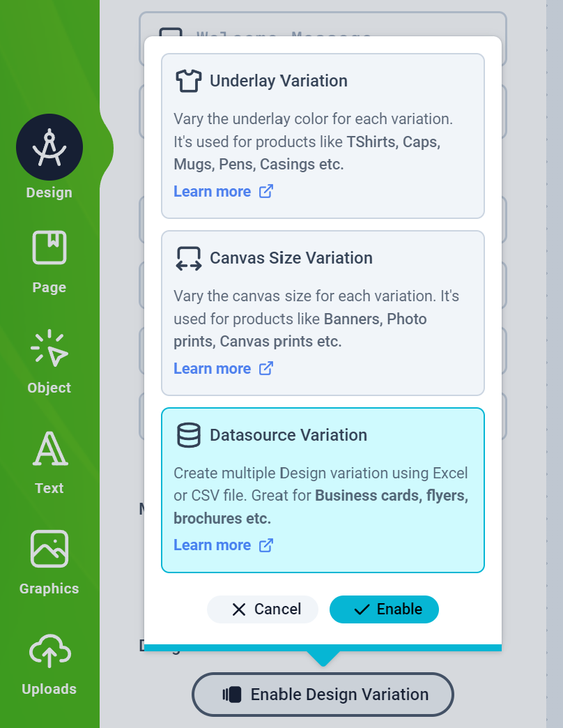Select the Datasource Variation option card
Image resolution: width=563 pixels, height=728 pixels.
(323, 490)
